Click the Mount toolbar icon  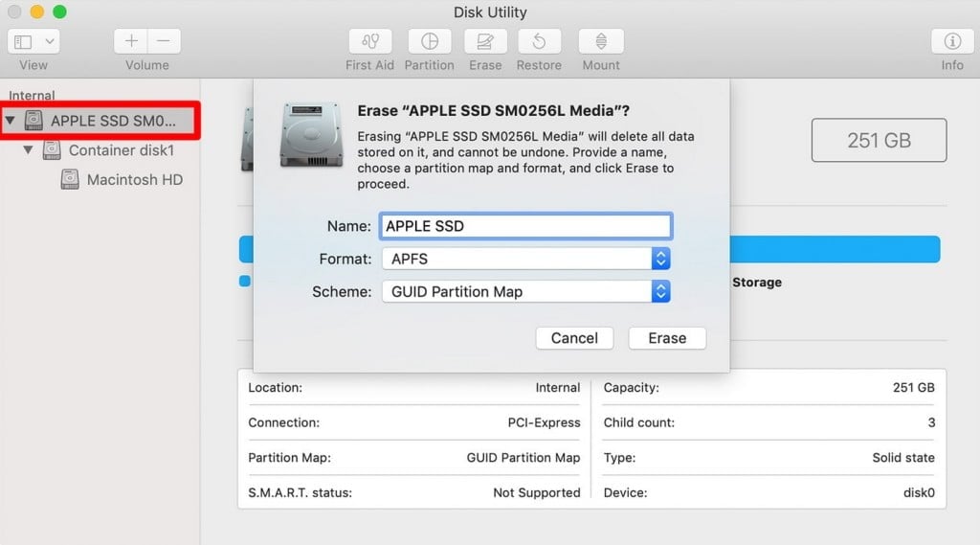601,42
